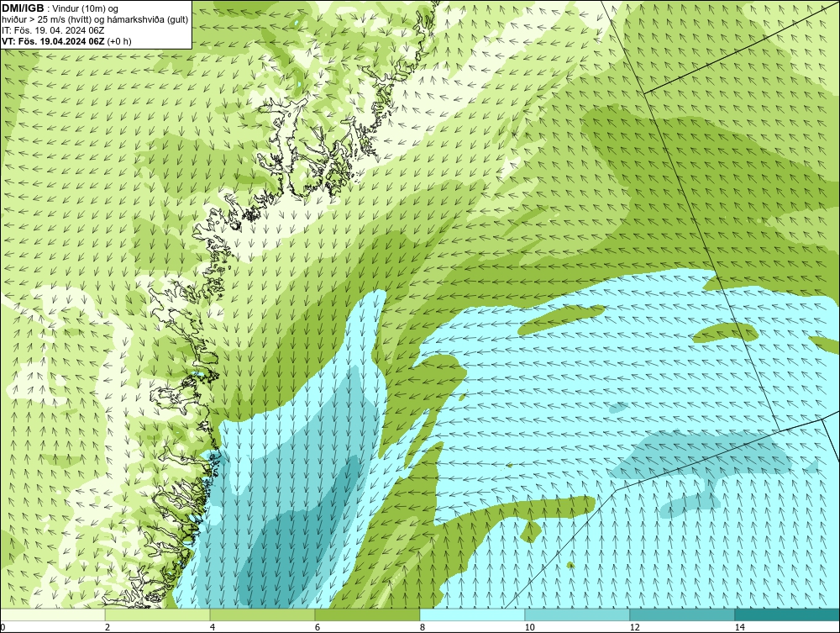The width and height of the screenshot is (840, 633).
Task: Click the legend label '2'
Action: click(108, 628)
